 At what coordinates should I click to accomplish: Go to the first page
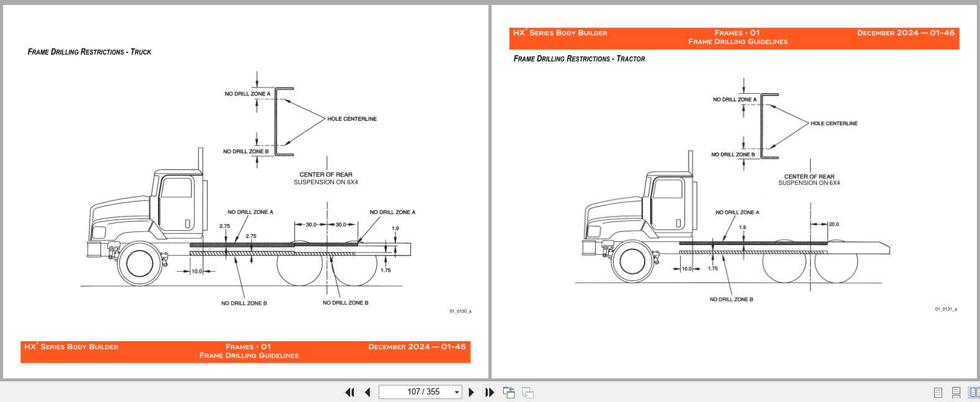[350, 392]
